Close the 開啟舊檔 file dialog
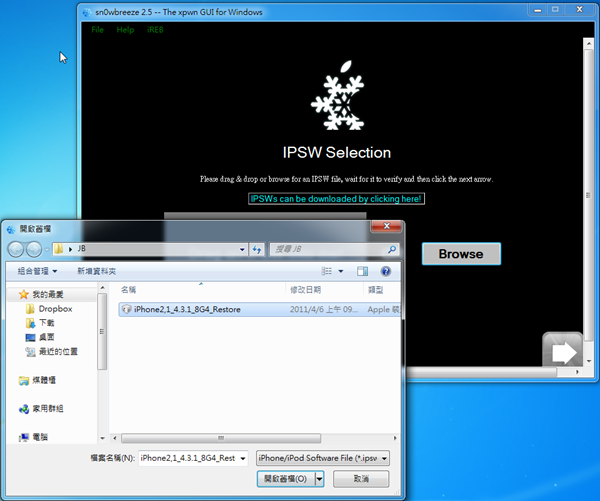The image size is (600, 501). [x=386, y=226]
